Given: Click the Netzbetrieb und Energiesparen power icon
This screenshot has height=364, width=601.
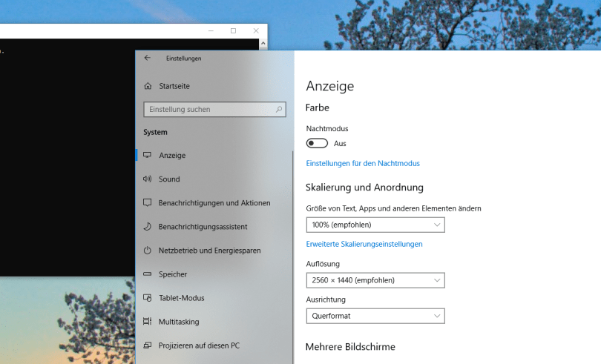Looking at the screenshot, I should tap(147, 251).
